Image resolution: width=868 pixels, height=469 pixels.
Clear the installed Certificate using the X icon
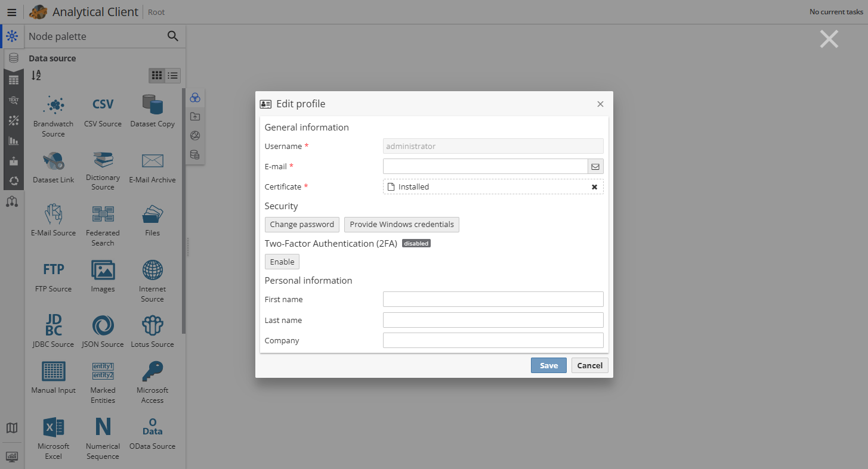tap(594, 187)
